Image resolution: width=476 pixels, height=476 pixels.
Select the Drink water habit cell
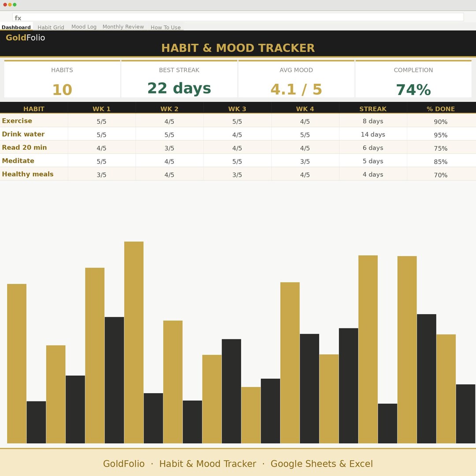(x=33, y=134)
